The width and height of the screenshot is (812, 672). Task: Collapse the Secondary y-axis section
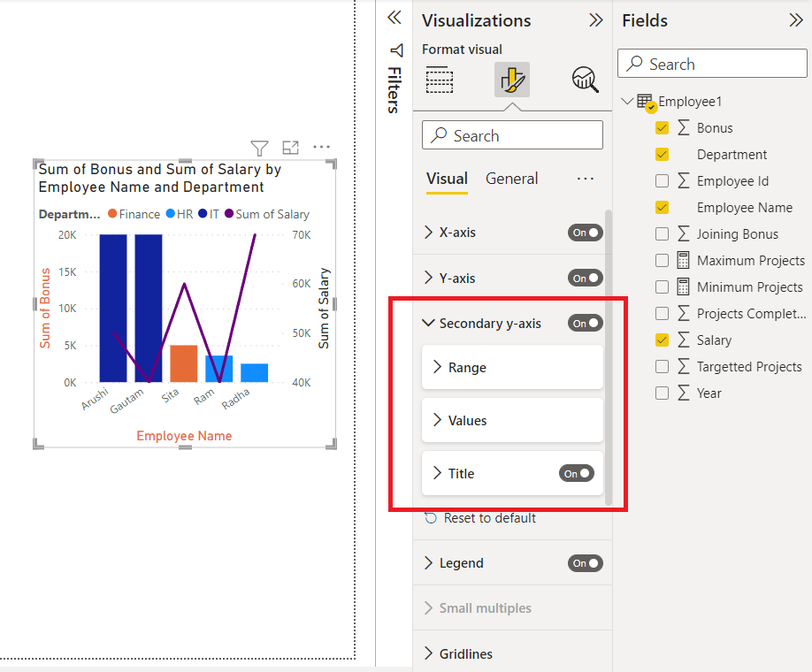tap(428, 323)
